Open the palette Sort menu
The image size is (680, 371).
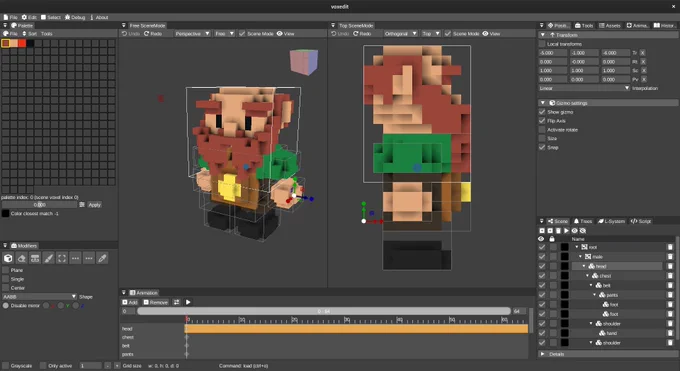(x=29, y=33)
